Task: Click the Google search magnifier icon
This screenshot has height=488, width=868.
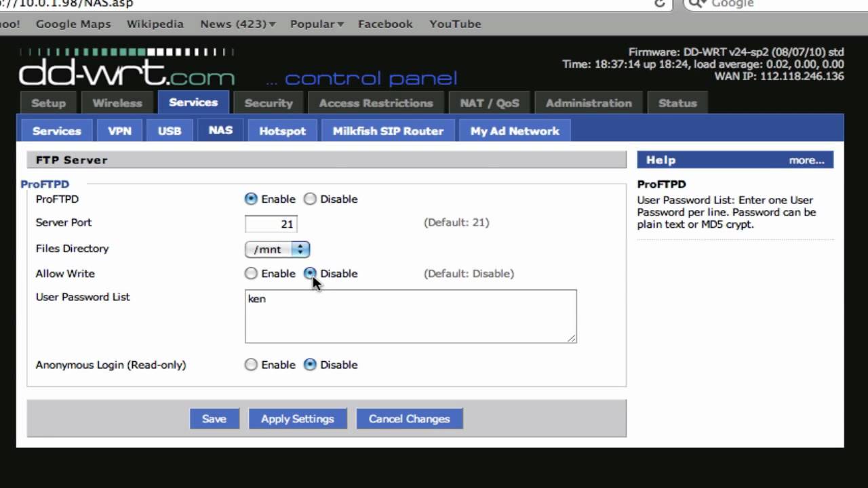Action: [x=698, y=3]
